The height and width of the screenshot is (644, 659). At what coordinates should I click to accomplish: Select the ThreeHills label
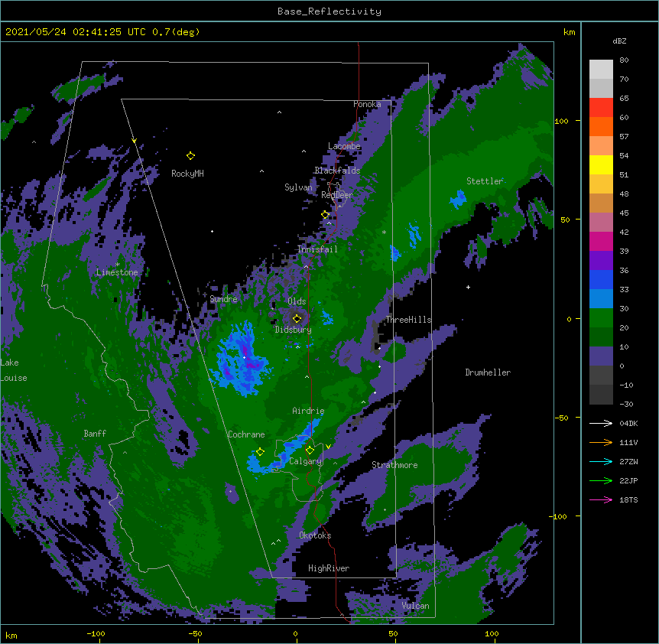[x=409, y=320]
